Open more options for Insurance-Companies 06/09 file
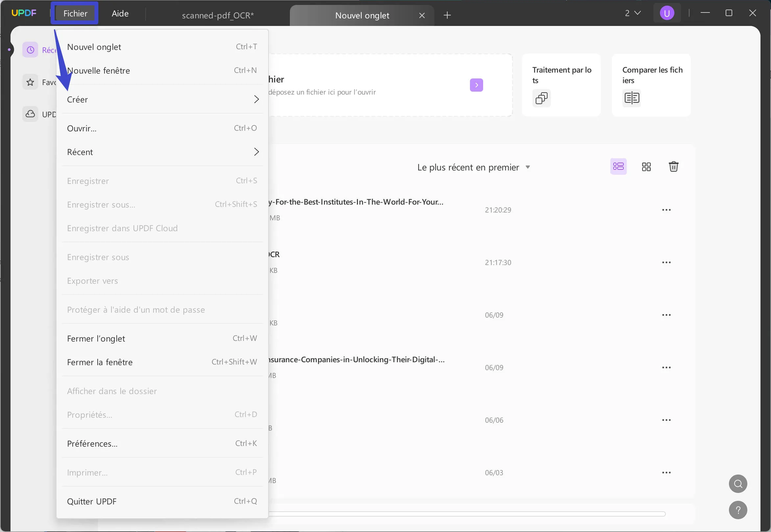The height and width of the screenshot is (532, 771). 666,368
